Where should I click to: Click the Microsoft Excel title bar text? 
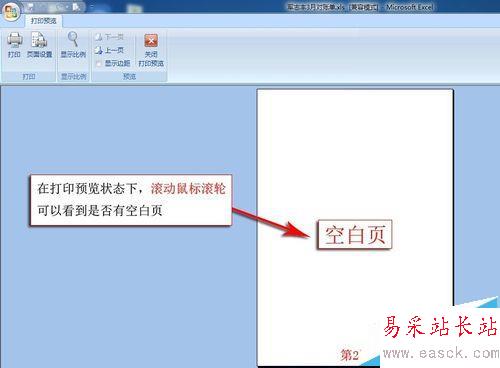[410, 7]
